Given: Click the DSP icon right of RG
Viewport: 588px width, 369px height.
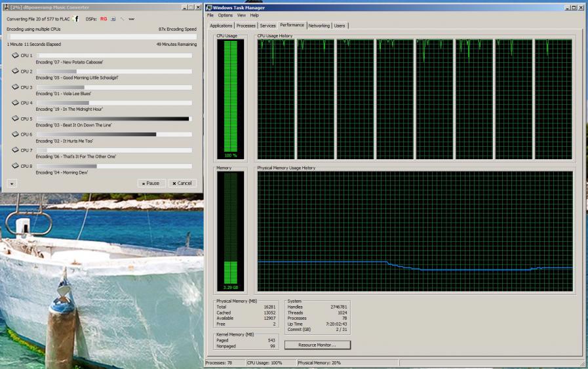Looking at the screenshot, I should pyautogui.click(x=113, y=19).
